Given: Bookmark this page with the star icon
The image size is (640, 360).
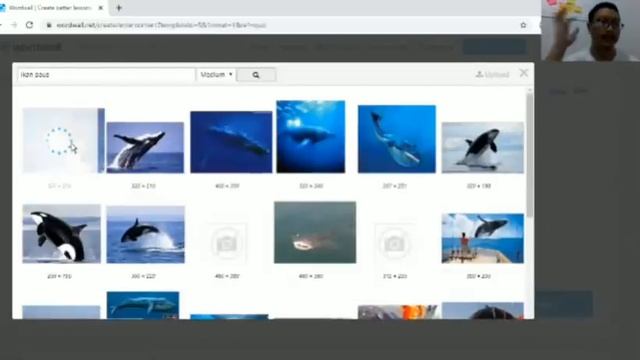Looking at the screenshot, I should 523,25.
